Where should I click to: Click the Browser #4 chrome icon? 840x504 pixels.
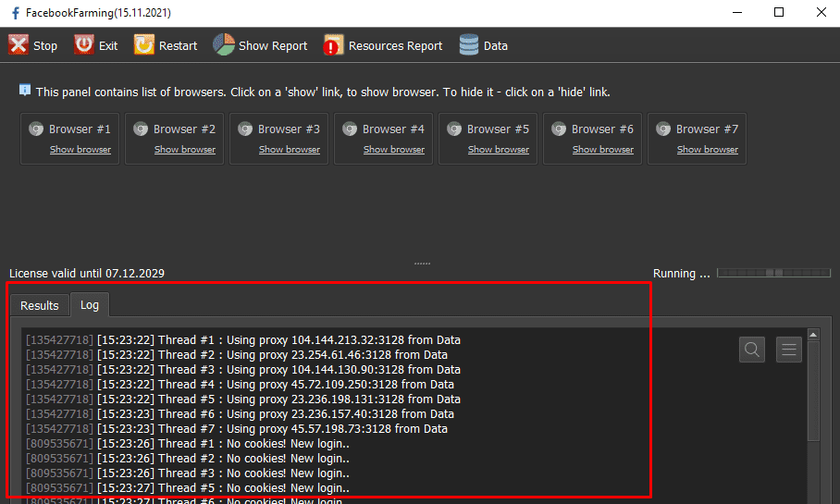coord(350,129)
